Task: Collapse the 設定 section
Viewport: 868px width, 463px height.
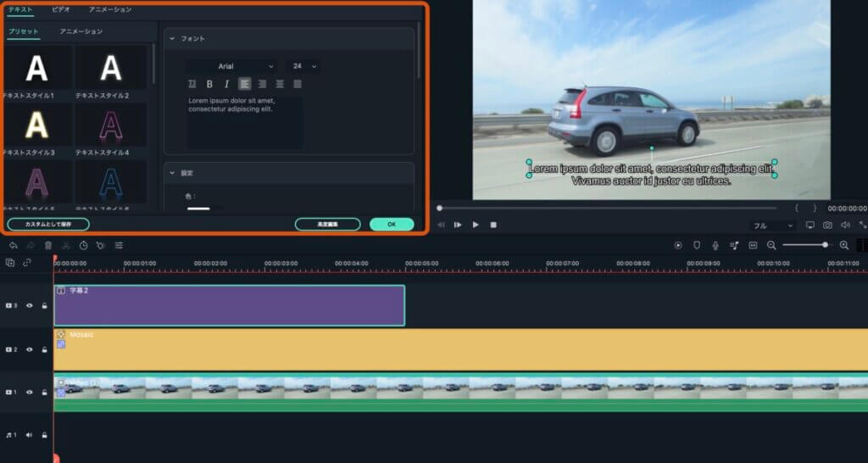Action: coord(172,173)
